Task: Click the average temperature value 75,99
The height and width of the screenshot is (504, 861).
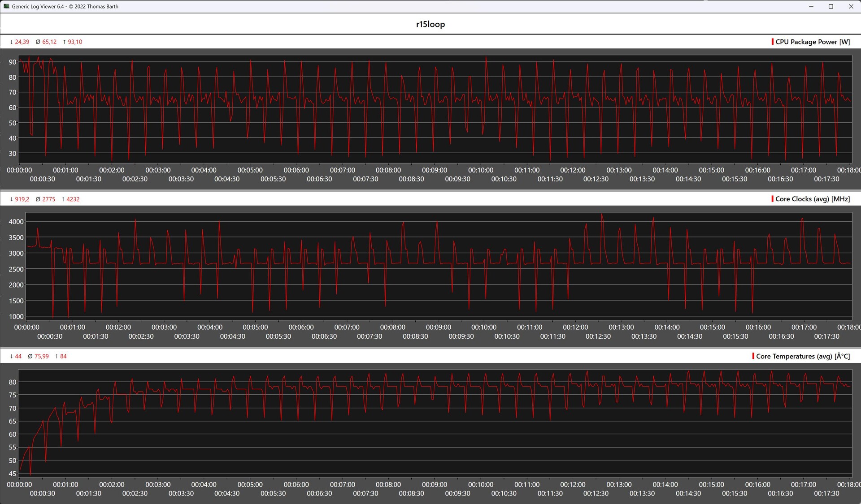Action: (x=41, y=356)
